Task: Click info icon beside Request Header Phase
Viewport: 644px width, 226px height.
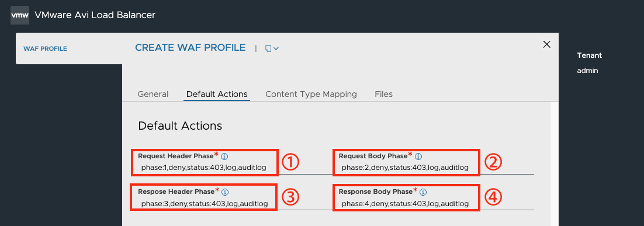Action: pos(224,157)
